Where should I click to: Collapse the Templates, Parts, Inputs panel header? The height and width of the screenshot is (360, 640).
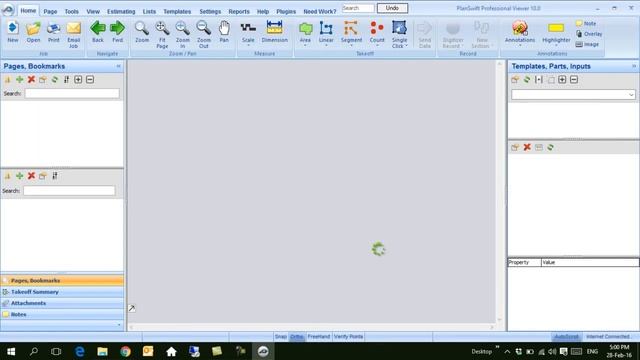click(x=634, y=66)
